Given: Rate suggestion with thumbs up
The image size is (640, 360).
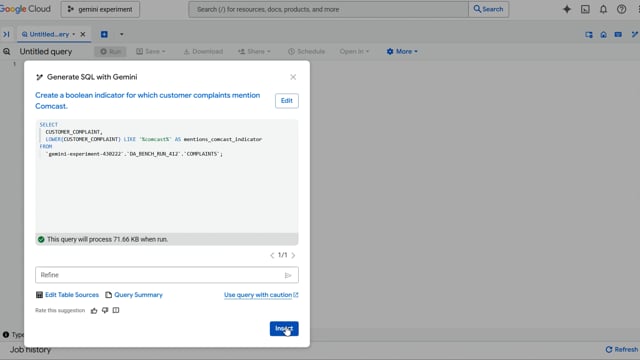Looking at the screenshot, I should [94, 311].
